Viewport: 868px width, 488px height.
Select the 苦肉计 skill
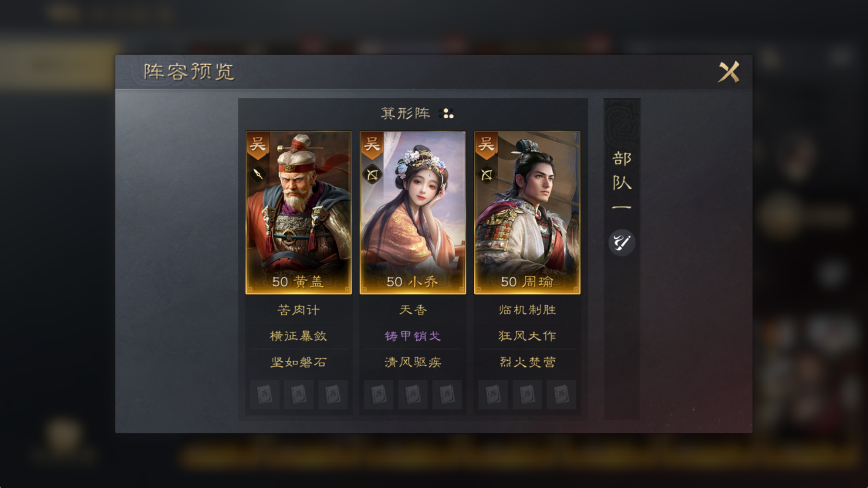click(298, 310)
